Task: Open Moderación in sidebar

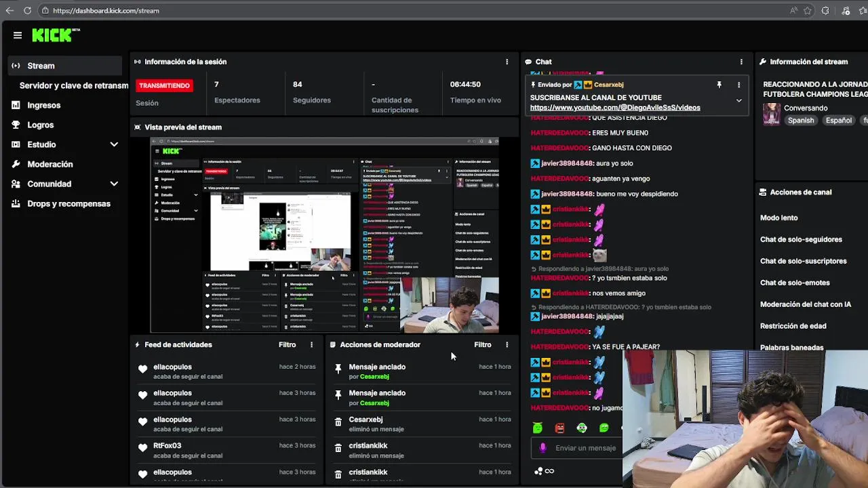Action: coord(50,164)
